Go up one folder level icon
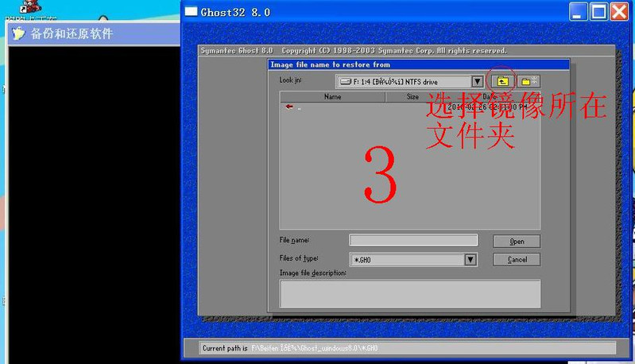Image resolution: width=635 pixels, height=364 pixels. (502, 81)
